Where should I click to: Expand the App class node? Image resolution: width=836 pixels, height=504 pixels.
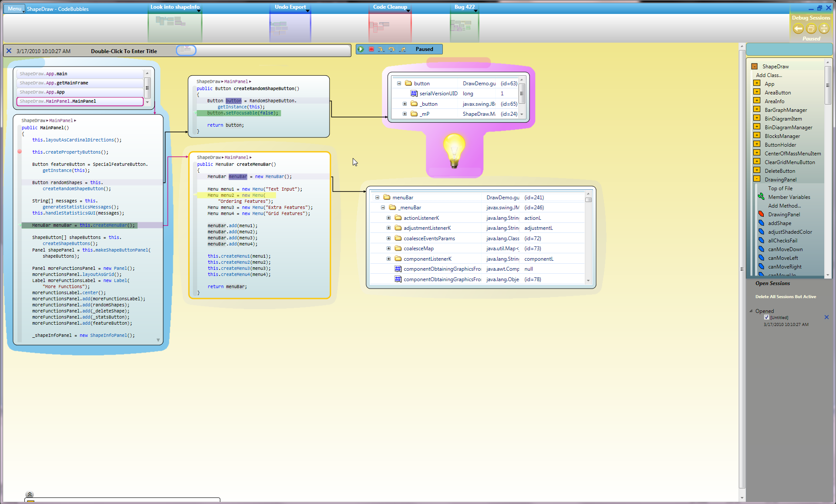click(x=757, y=83)
